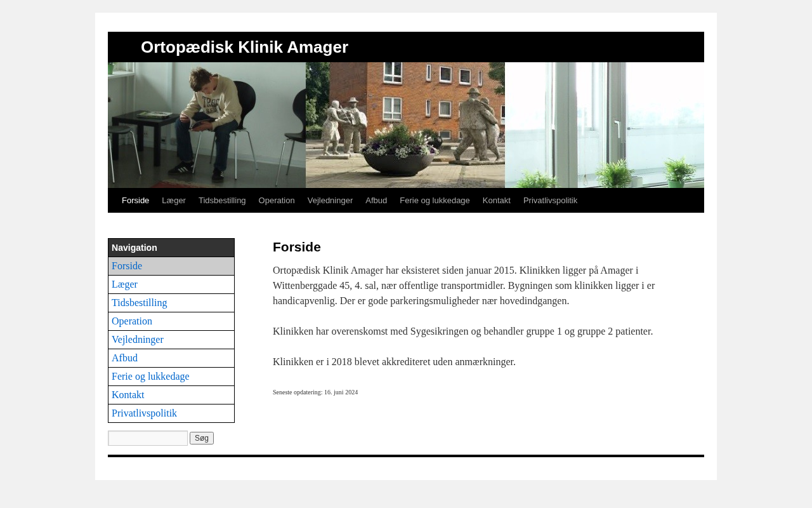This screenshot has height=508, width=812.
Task: Click the Navigation sidebar header
Action: pyautogui.click(x=171, y=248)
